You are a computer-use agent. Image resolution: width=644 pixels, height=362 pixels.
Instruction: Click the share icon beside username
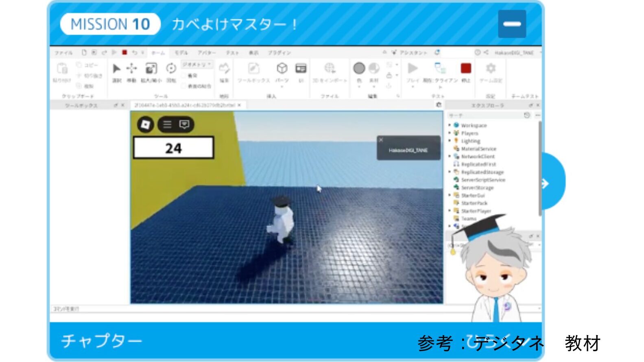pos(486,52)
